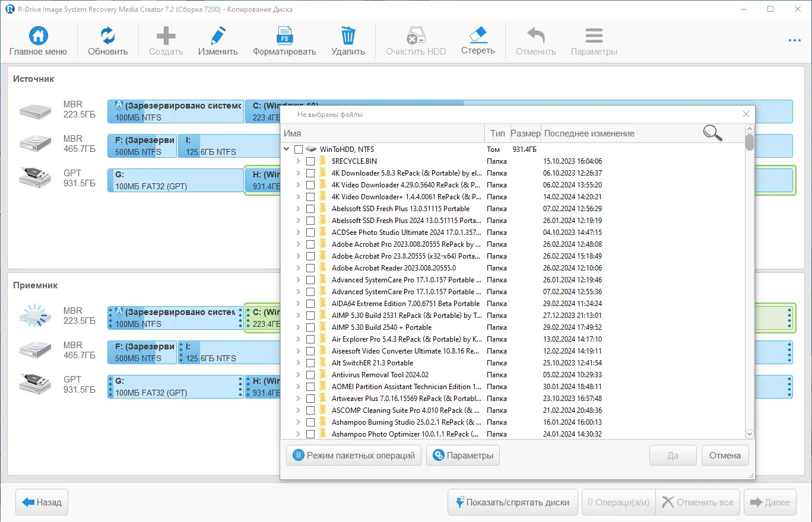The image size is (812, 522).
Task: Tick AIMP 5.30 Build 2540 checkbox
Action: pos(310,327)
